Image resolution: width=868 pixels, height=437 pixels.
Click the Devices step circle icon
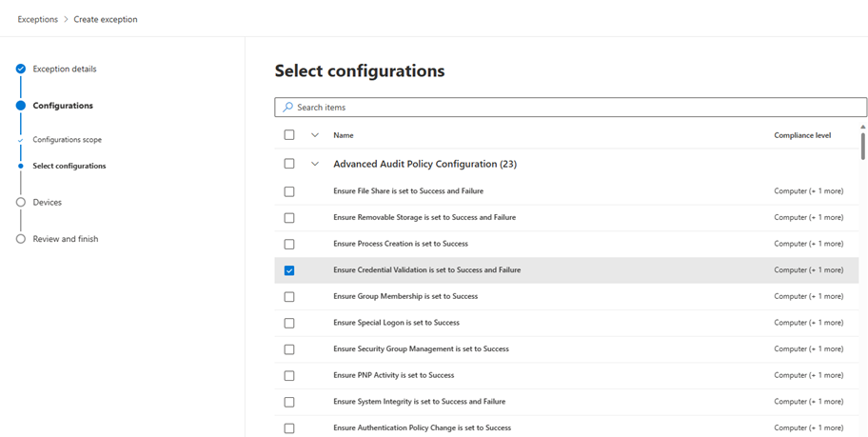pyautogui.click(x=20, y=202)
